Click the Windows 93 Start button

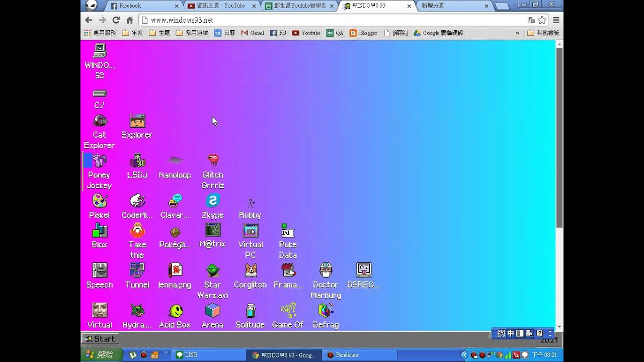(100, 339)
